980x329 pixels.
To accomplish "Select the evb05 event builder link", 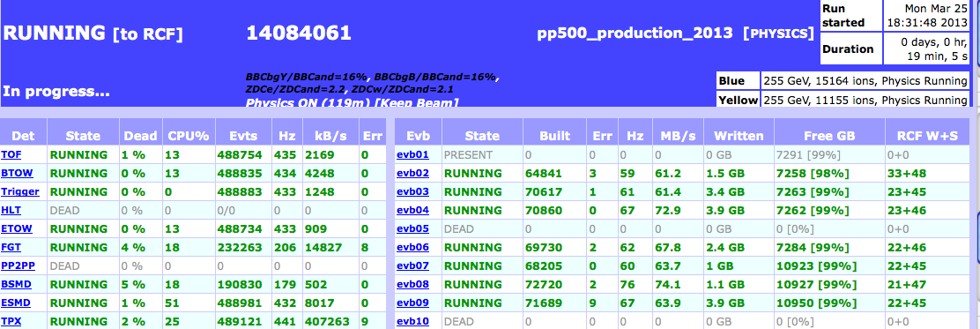I will pyautogui.click(x=412, y=229).
